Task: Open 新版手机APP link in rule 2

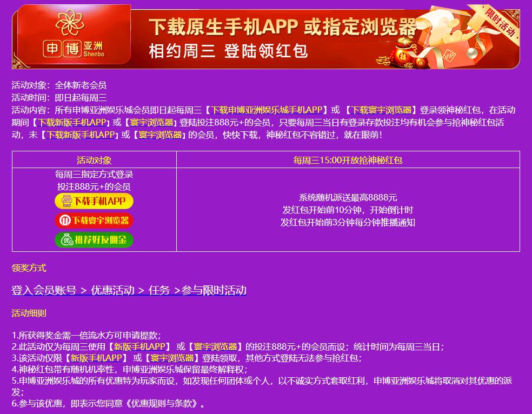Action: pyautogui.click(x=139, y=347)
